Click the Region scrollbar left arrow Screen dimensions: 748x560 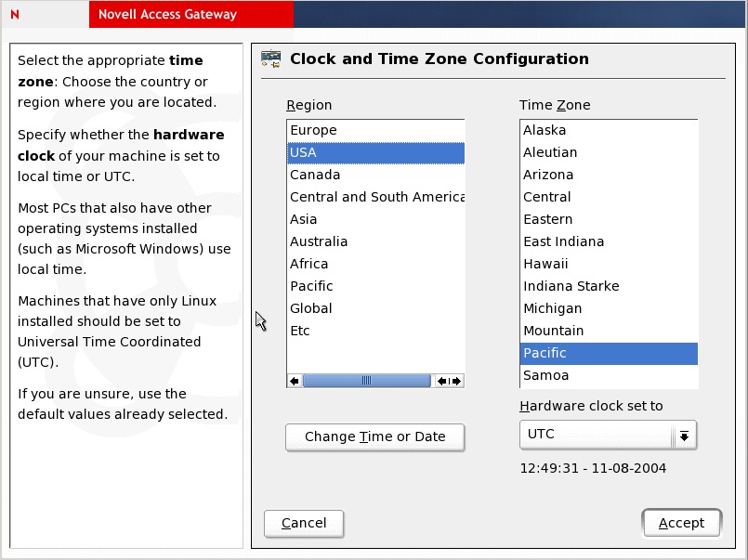click(295, 381)
